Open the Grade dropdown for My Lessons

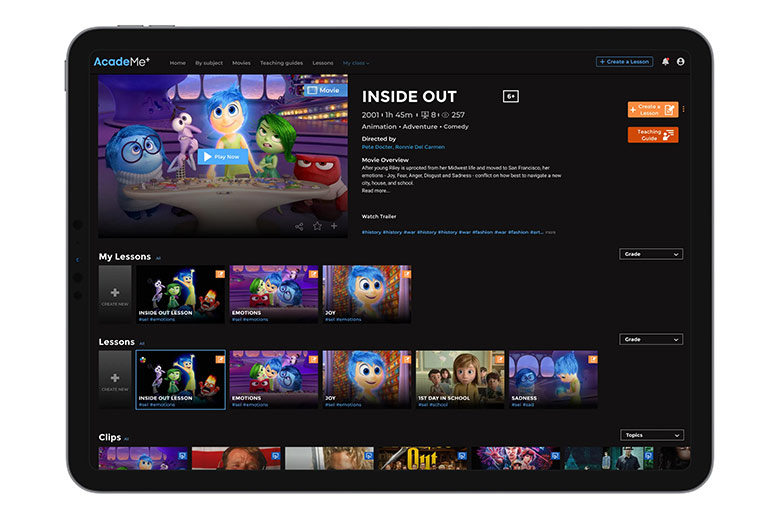[651, 254]
